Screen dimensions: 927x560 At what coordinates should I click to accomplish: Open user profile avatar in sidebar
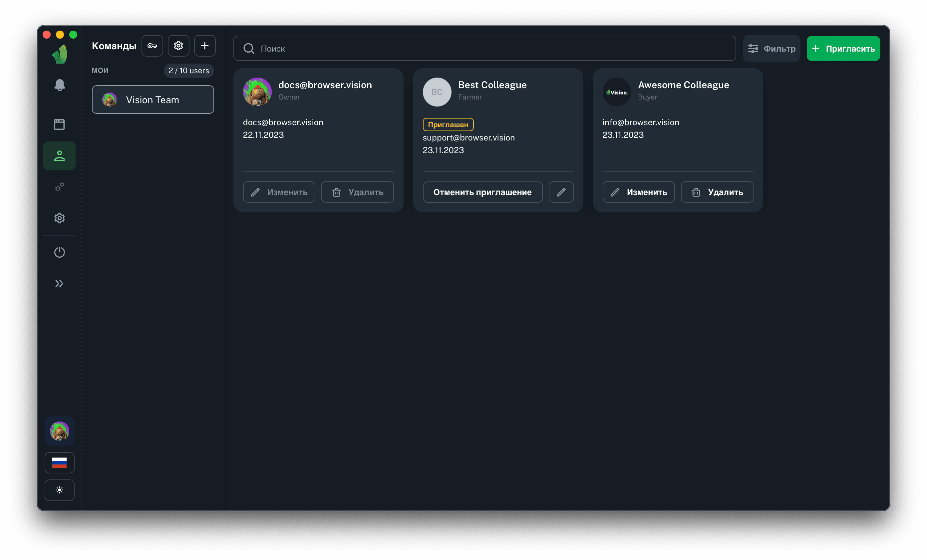coord(60,431)
